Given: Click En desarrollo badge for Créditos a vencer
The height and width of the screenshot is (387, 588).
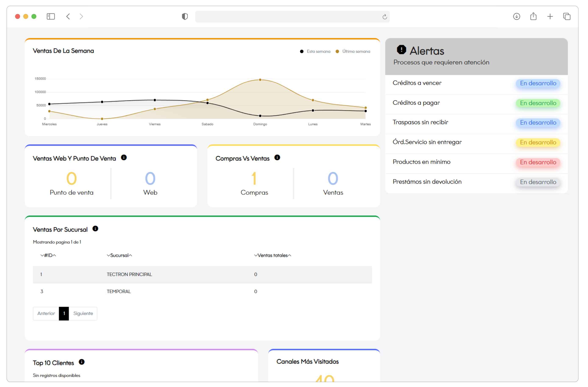Looking at the screenshot, I should tap(538, 83).
